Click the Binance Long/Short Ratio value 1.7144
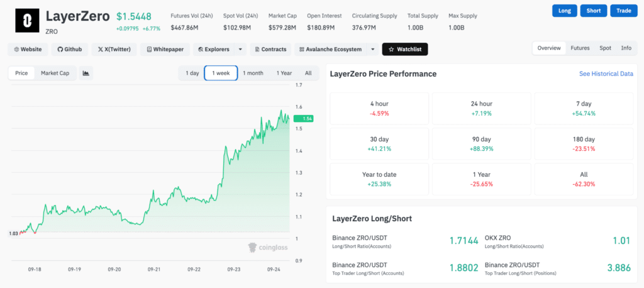 point(464,241)
